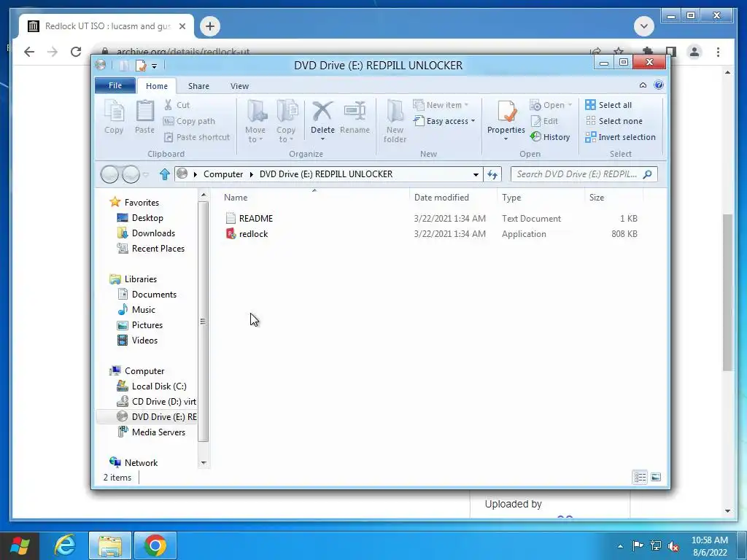Reload the archive.org page in Chrome
747x560 pixels.
[x=76, y=52]
